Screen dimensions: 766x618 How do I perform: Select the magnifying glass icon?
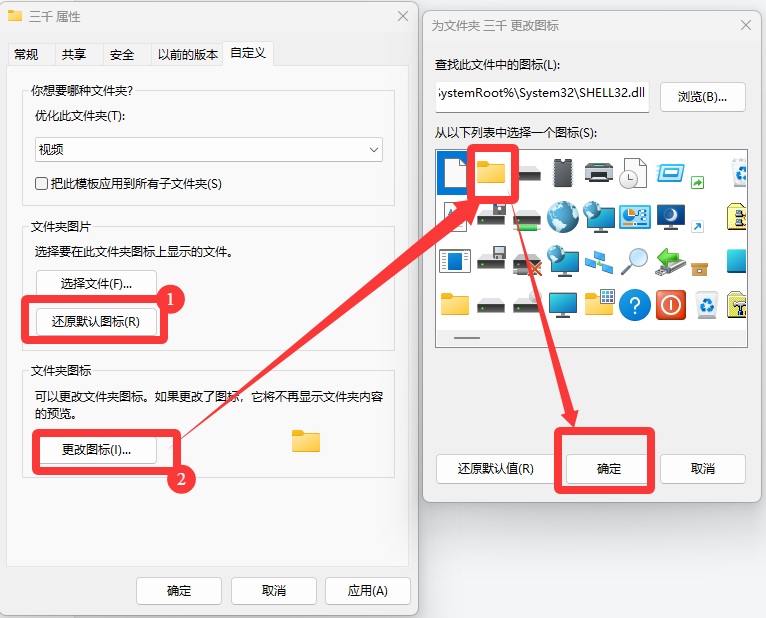[x=634, y=261]
